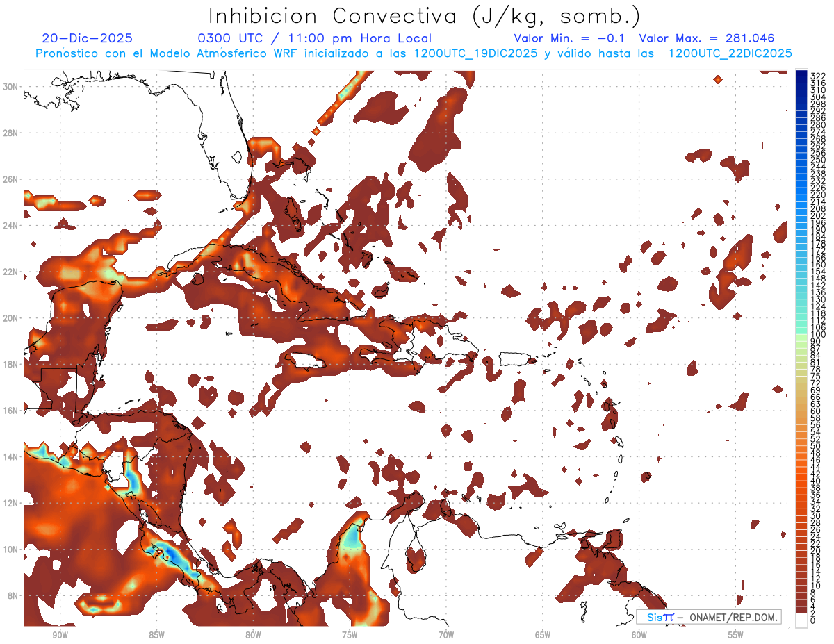Viewport: 834px width, 644px height.
Task: Select the "Valor Max. = 281.046" readout
Action: (706, 38)
